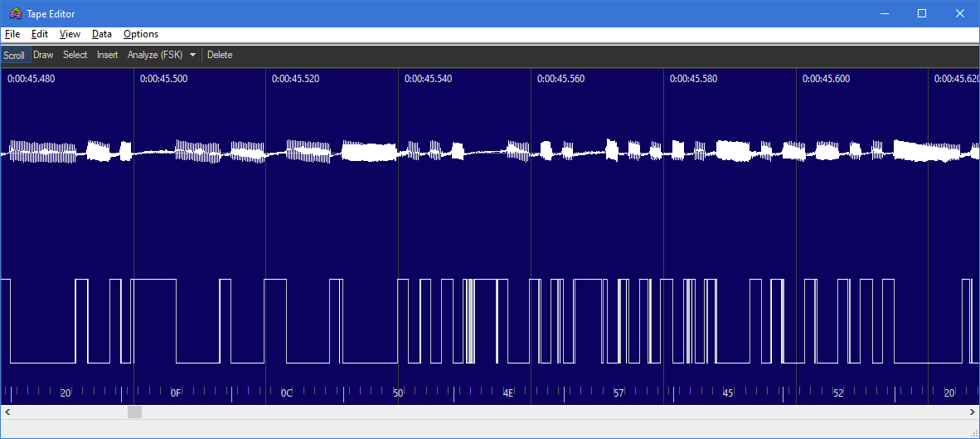Activate the Scroll tool

point(14,55)
